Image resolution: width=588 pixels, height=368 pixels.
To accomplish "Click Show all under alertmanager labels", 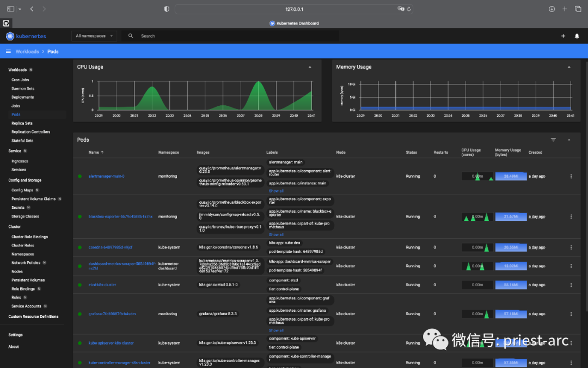I will pyautogui.click(x=276, y=191).
